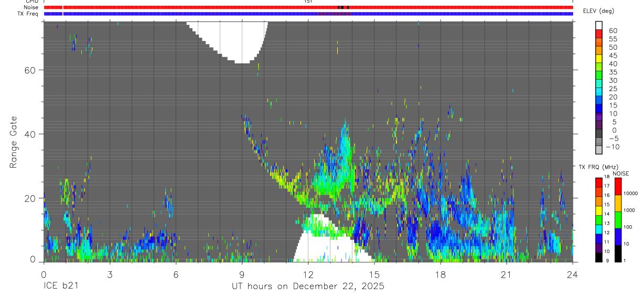Screen dimensions: 644x297
Task: Click UT hours axis tick label "9"
Action: pos(242,274)
